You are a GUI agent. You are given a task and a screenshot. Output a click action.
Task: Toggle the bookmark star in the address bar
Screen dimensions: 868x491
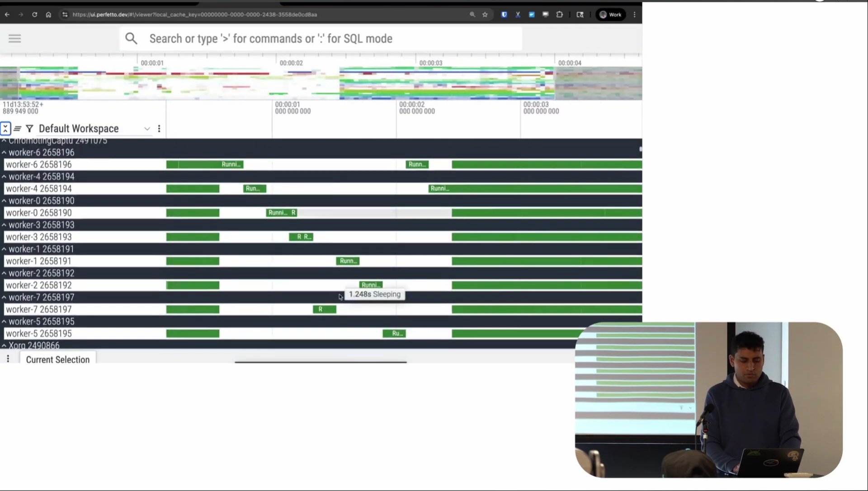485,14
